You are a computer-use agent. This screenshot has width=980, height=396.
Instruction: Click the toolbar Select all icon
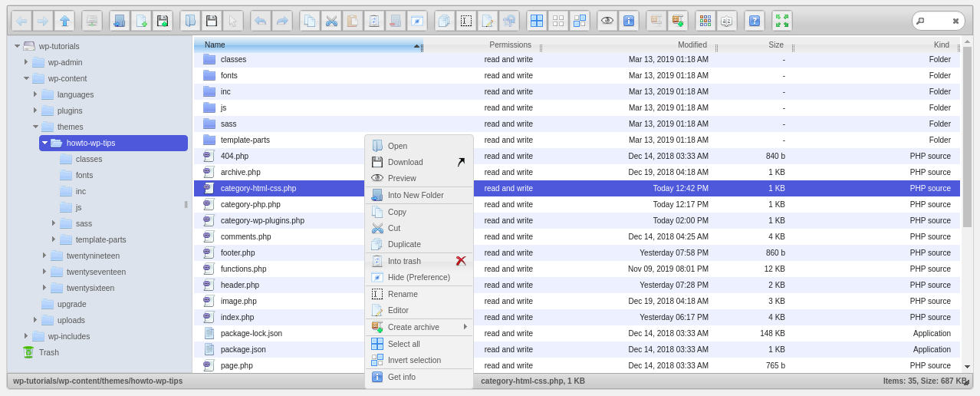click(537, 21)
